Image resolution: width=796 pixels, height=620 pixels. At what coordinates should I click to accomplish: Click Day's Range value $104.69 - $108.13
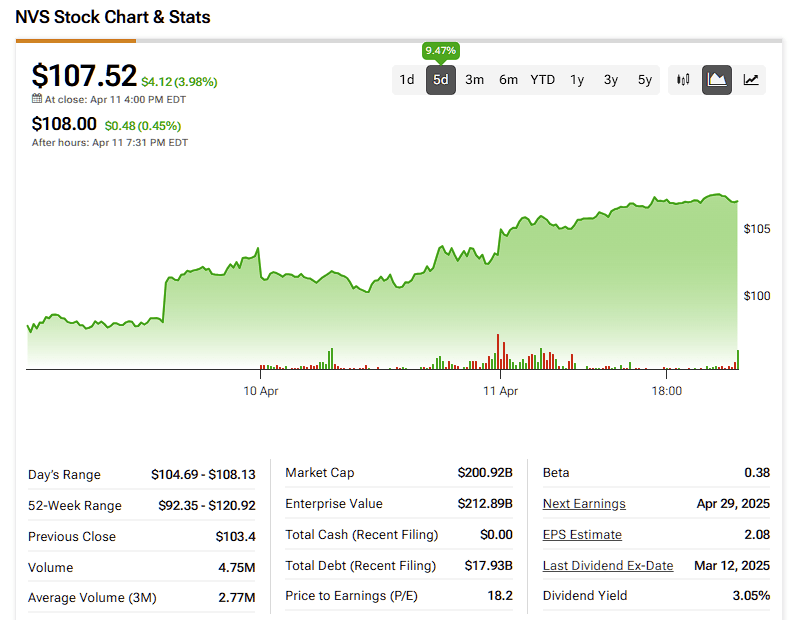203,475
